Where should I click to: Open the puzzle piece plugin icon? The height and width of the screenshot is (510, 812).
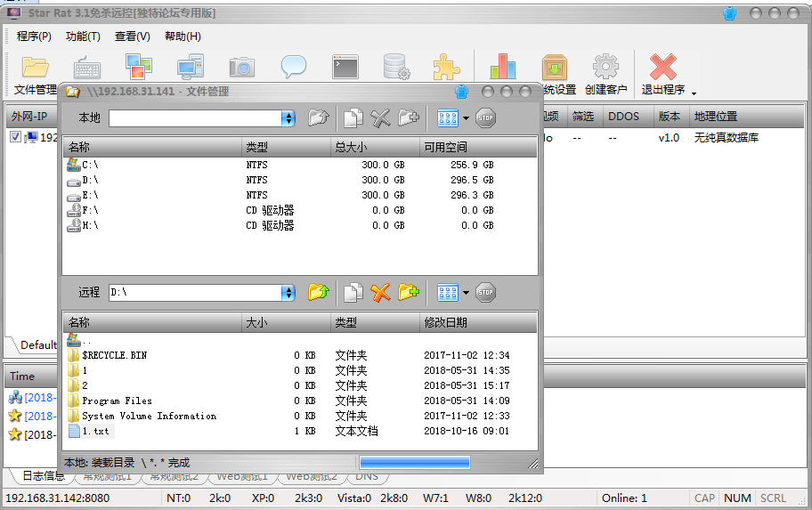coord(446,67)
